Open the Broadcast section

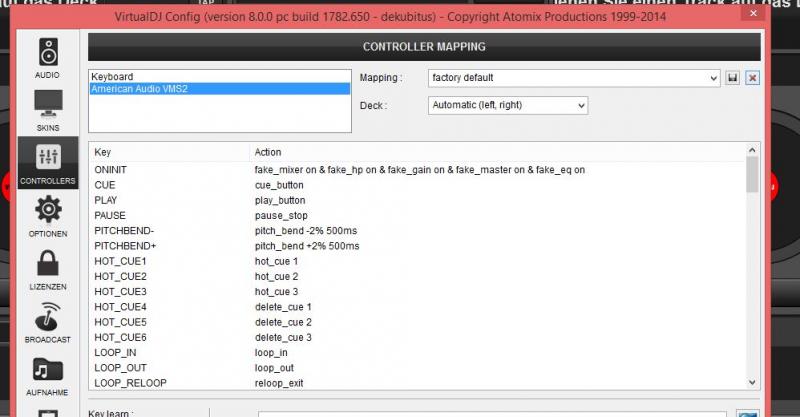coord(48,322)
